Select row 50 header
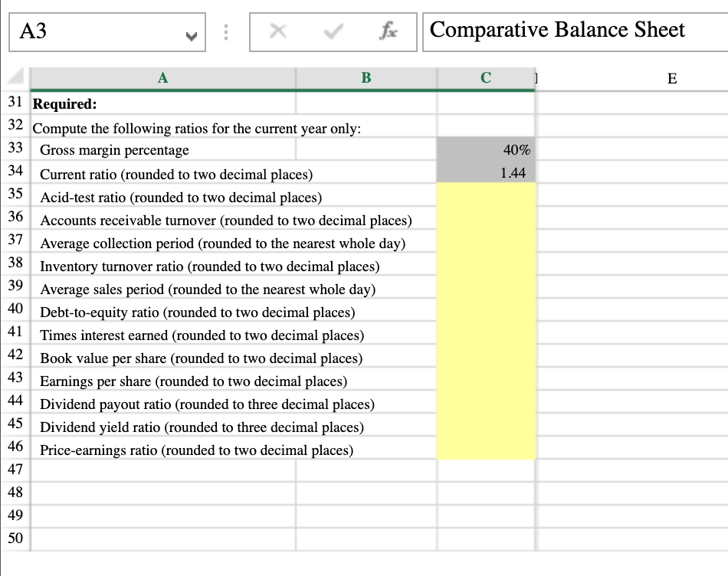728x576 pixels. click(14, 538)
